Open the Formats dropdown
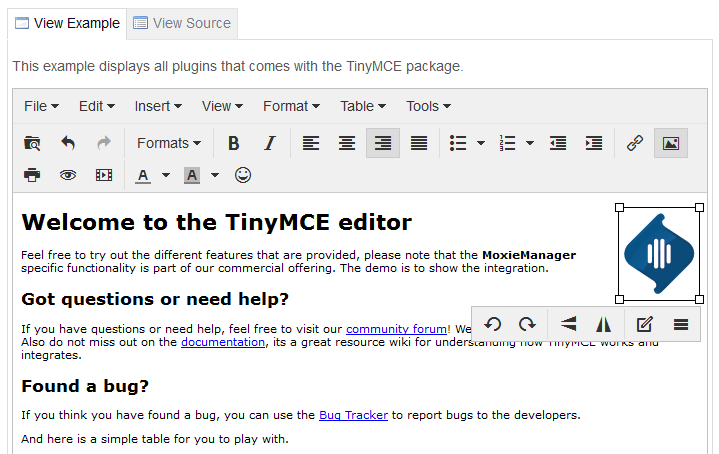719x454 pixels. click(x=169, y=144)
